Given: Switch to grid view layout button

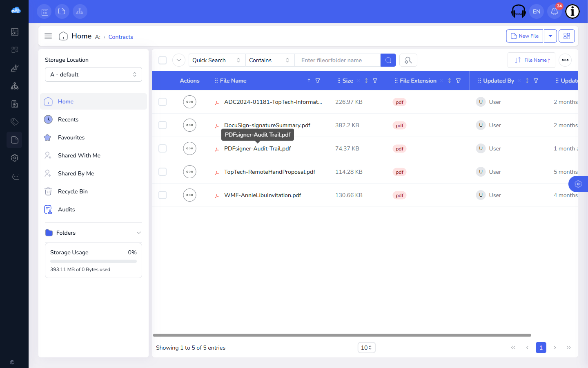Looking at the screenshot, I should (x=567, y=36).
